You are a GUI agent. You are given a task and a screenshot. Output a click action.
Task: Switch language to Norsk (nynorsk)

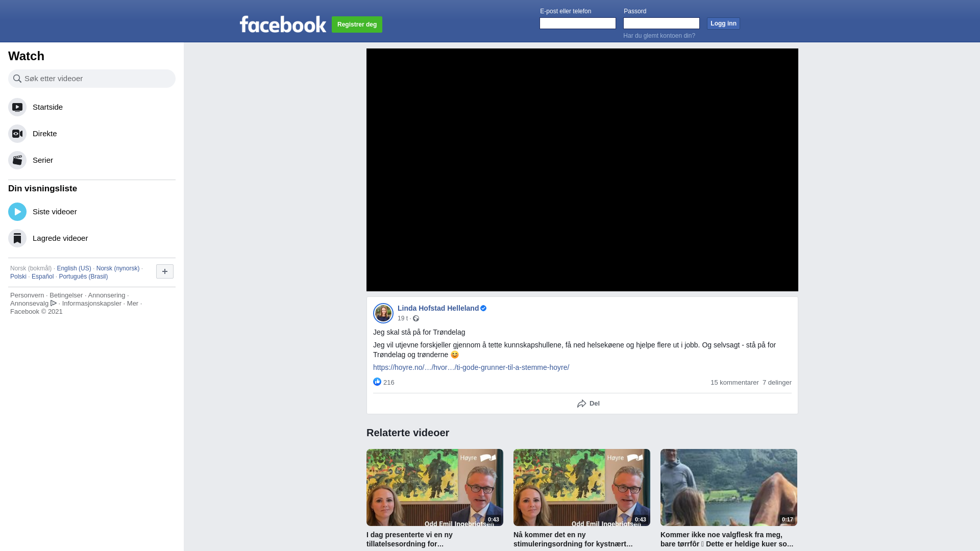tap(118, 268)
